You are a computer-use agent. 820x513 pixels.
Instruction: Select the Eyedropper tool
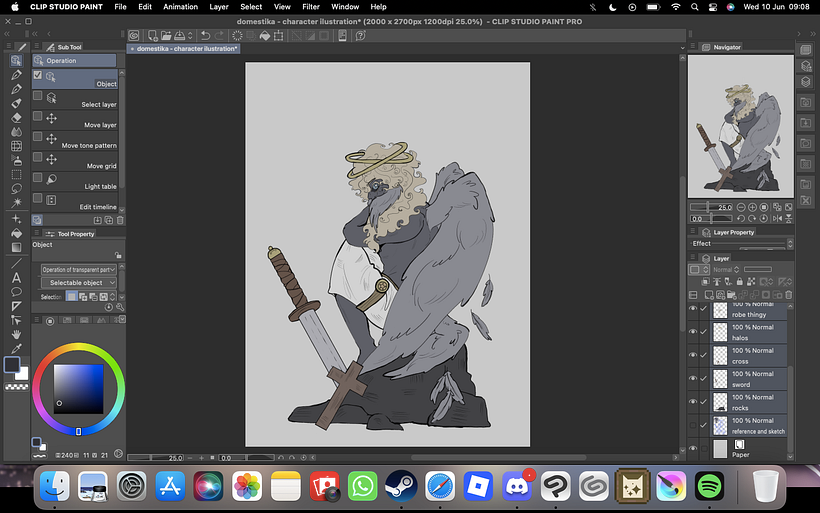tap(16, 348)
